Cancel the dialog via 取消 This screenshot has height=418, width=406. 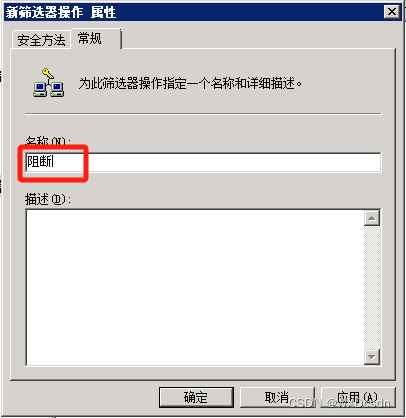(x=277, y=397)
